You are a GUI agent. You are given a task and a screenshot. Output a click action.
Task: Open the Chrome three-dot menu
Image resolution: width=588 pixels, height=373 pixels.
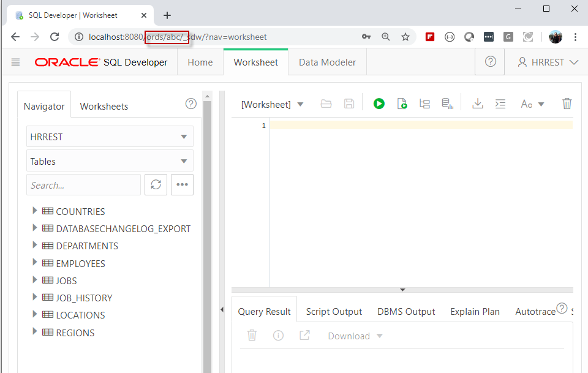pos(575,37)
